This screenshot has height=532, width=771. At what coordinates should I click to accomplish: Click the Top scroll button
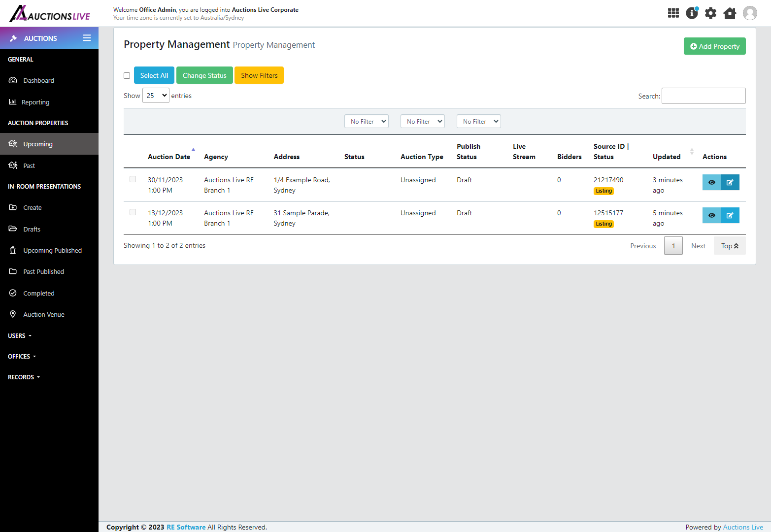pyautogui.click(x=730, y=246)
